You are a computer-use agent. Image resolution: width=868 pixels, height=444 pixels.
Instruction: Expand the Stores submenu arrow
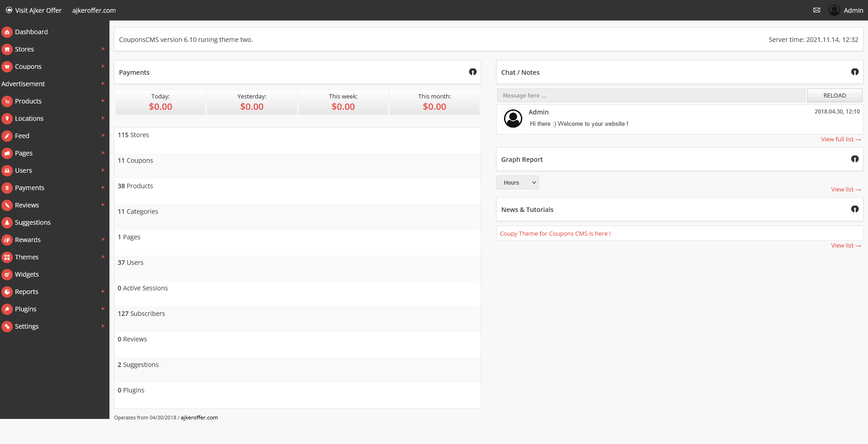103,49
